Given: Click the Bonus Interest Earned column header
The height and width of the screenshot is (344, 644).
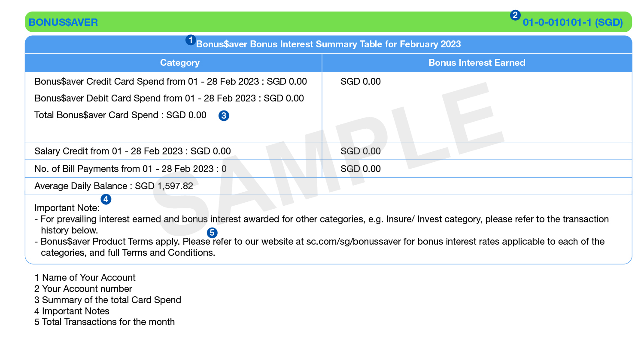Looking at the screenshot, I should tap(477, 63).
